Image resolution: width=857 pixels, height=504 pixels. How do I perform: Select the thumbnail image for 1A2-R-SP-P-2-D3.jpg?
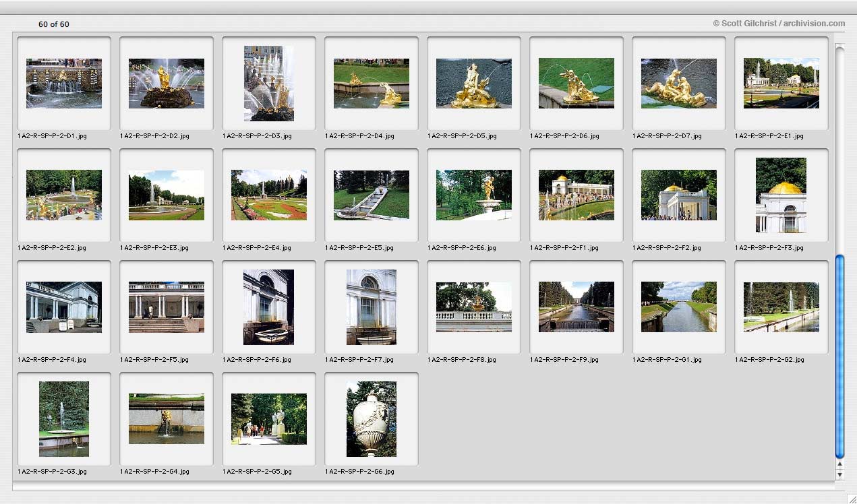(269, 84)
